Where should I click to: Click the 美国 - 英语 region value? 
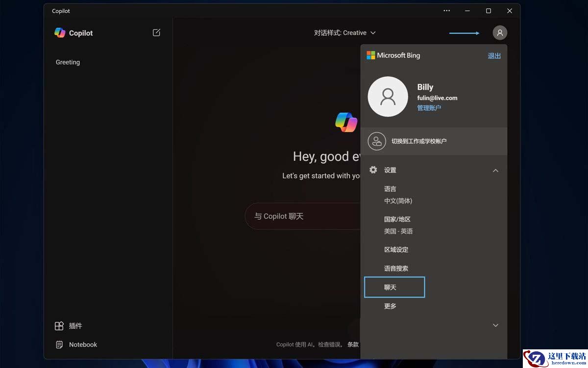[398, 231]
